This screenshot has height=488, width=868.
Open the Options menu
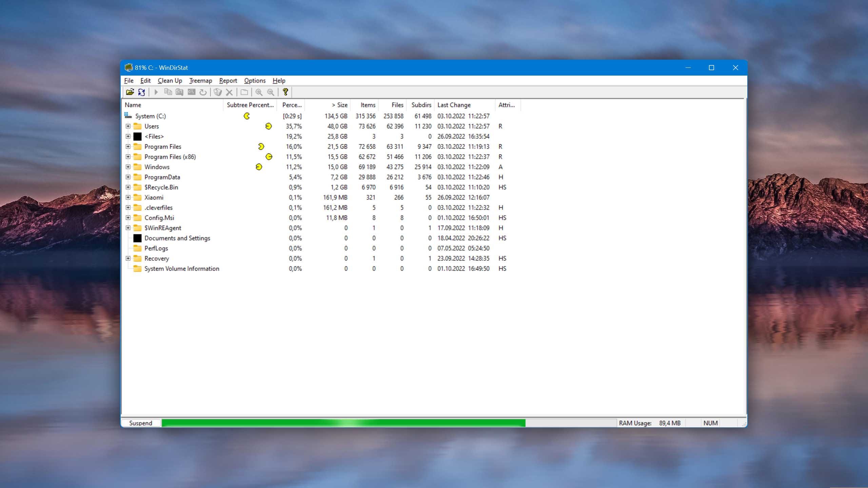point(255,81)
